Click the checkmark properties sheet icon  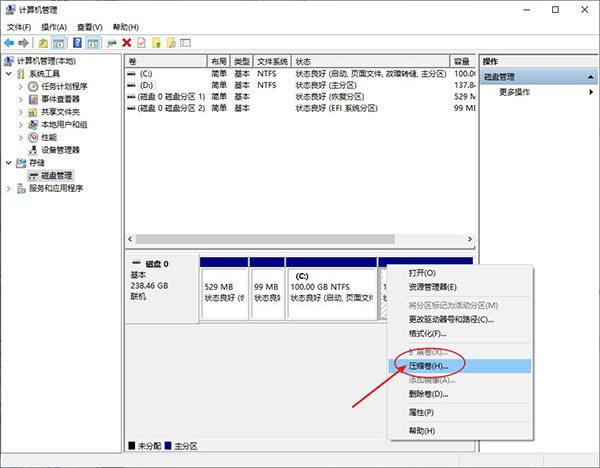(x=141, y=43)
